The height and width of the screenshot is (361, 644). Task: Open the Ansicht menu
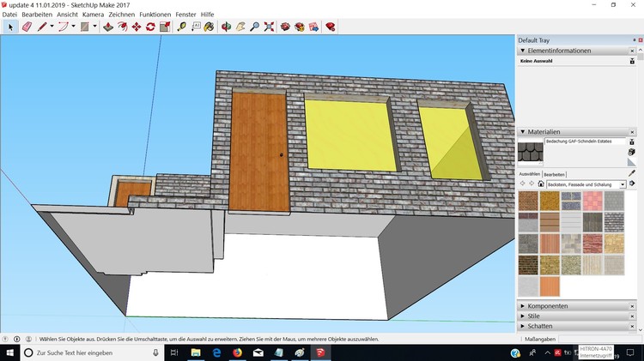67,15
